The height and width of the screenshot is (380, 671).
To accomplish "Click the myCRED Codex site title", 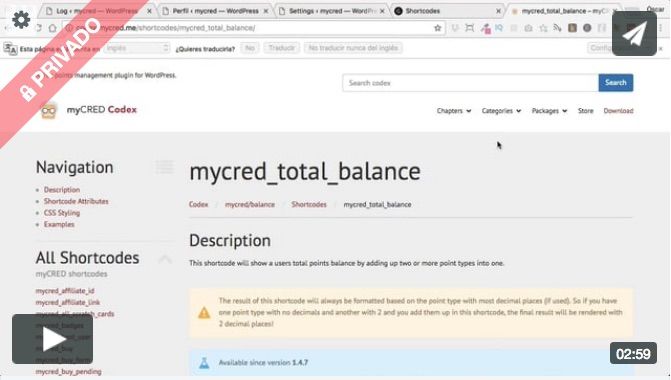I will (x=101, y=110).
